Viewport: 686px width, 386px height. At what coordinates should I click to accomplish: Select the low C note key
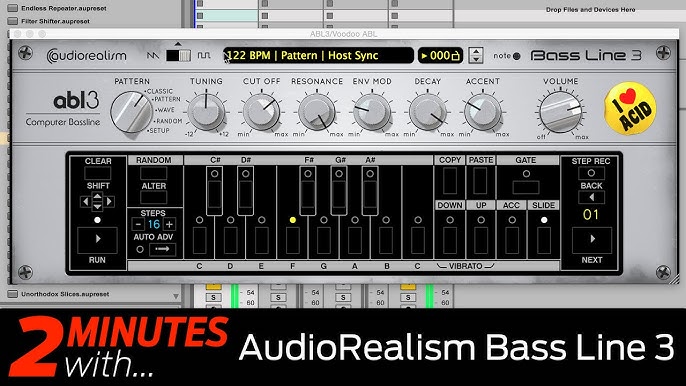pyautogui.click(x=200, y=240)
